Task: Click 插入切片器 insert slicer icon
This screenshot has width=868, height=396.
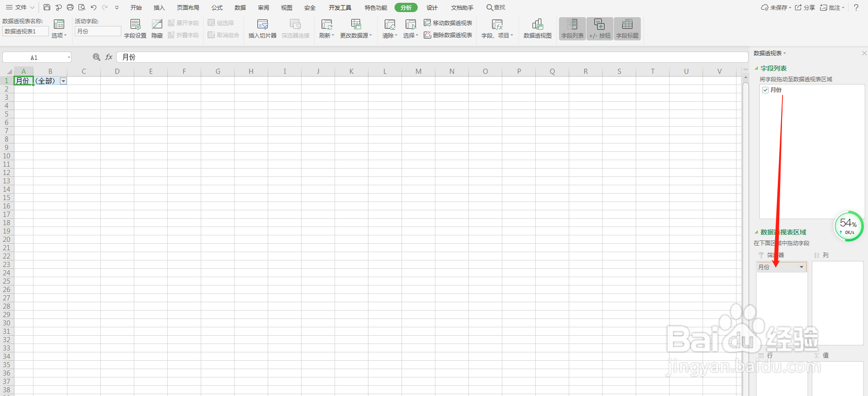Action: pos(263,24)
